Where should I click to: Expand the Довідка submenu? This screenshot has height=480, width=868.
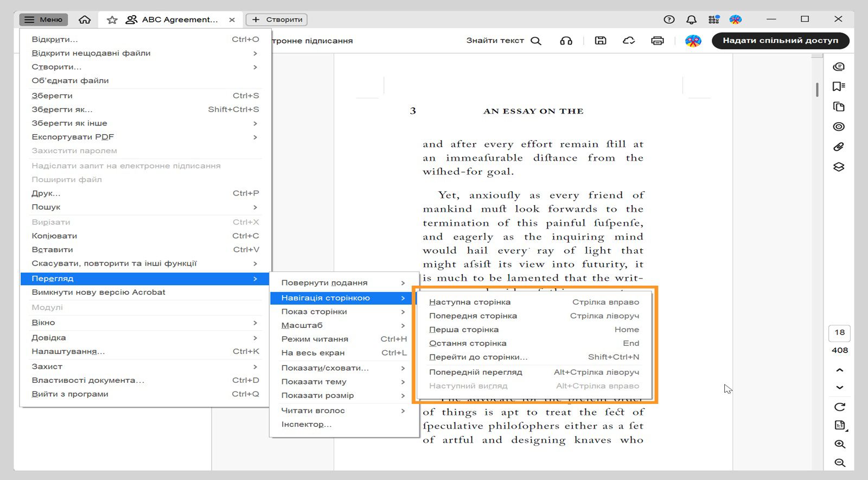145,338
